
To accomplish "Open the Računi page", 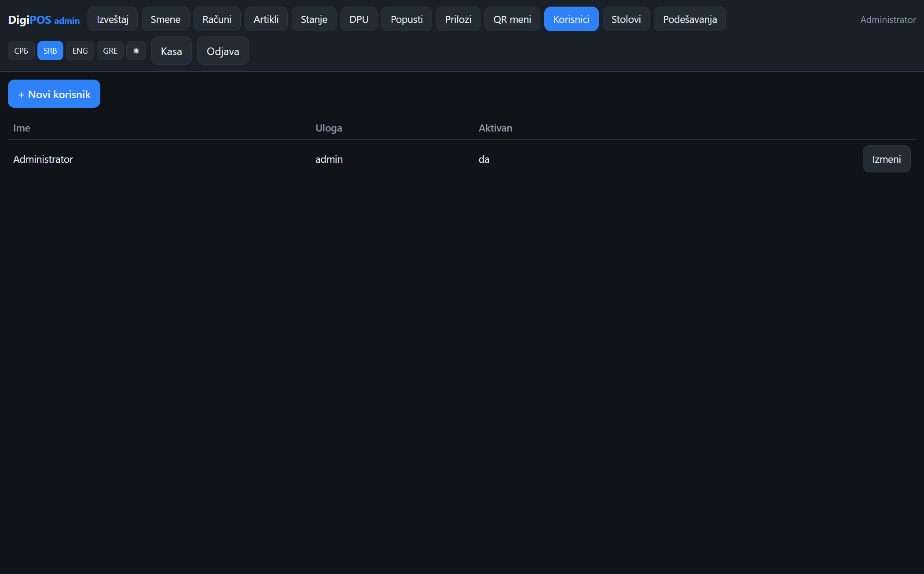I will click(x=217, y=19).
